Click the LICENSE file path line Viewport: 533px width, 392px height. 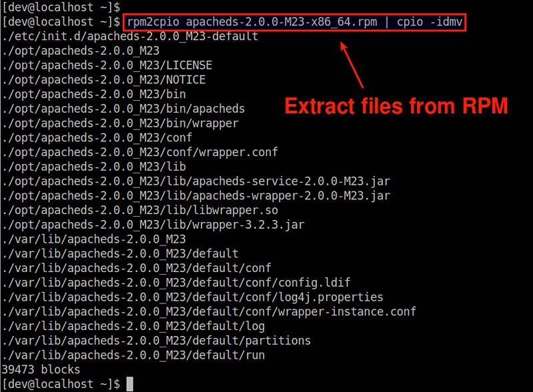(107, 65)
